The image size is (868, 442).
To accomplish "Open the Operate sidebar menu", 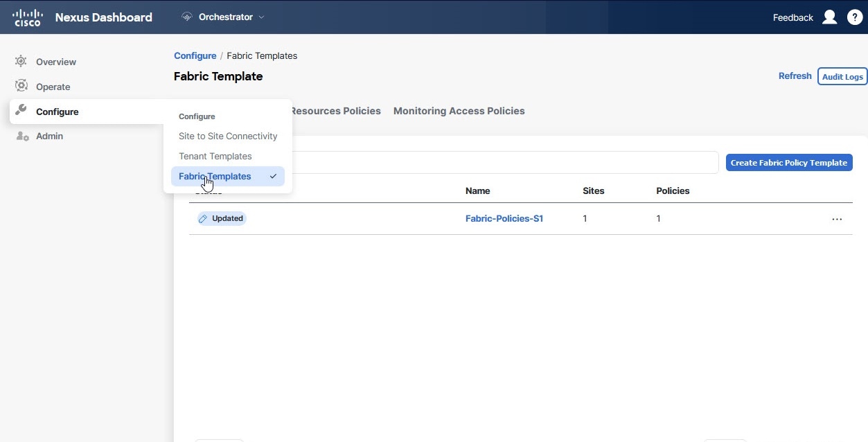I will (x=53, y=87).
